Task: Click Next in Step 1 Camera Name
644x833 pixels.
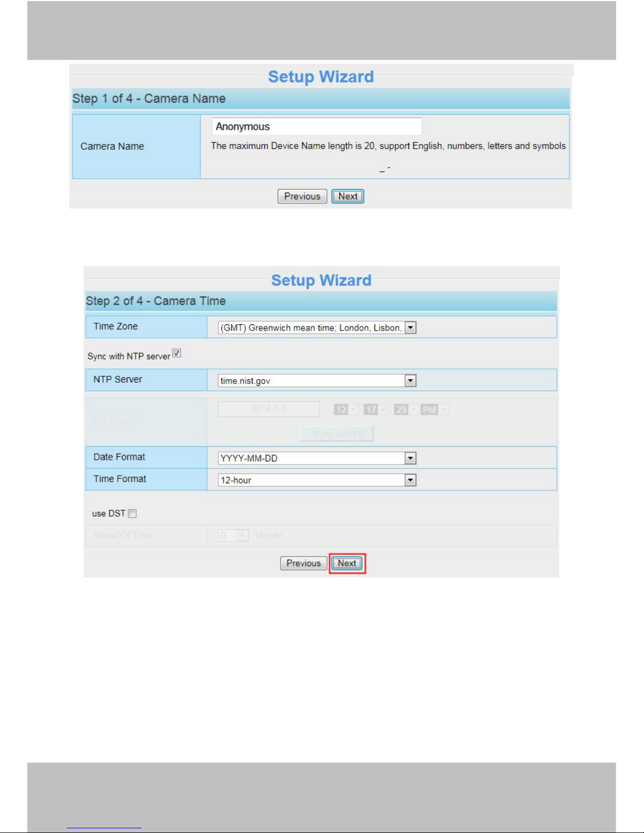Action: 347,196
